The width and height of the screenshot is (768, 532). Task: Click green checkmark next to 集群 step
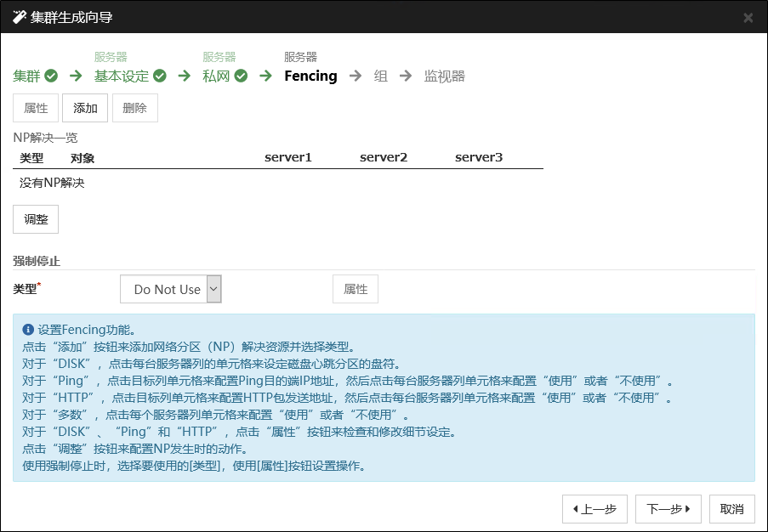point(51,76)
